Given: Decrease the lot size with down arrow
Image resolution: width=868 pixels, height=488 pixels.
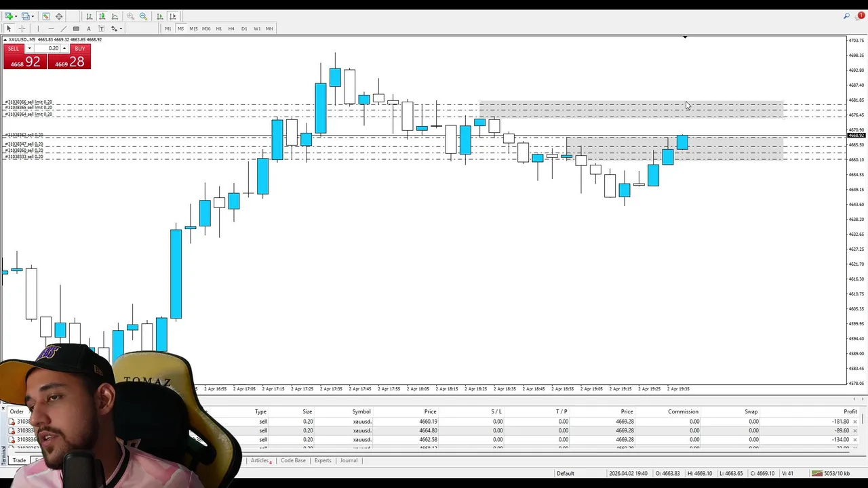Looking at the screenshot, I should (29, 49).
